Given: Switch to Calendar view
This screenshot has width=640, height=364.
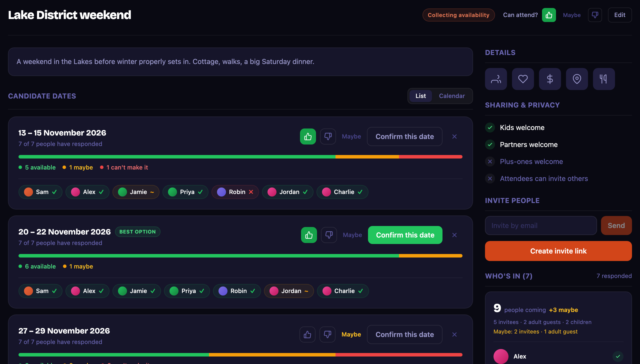Looking at the screenshot, I should click(452, 96).
